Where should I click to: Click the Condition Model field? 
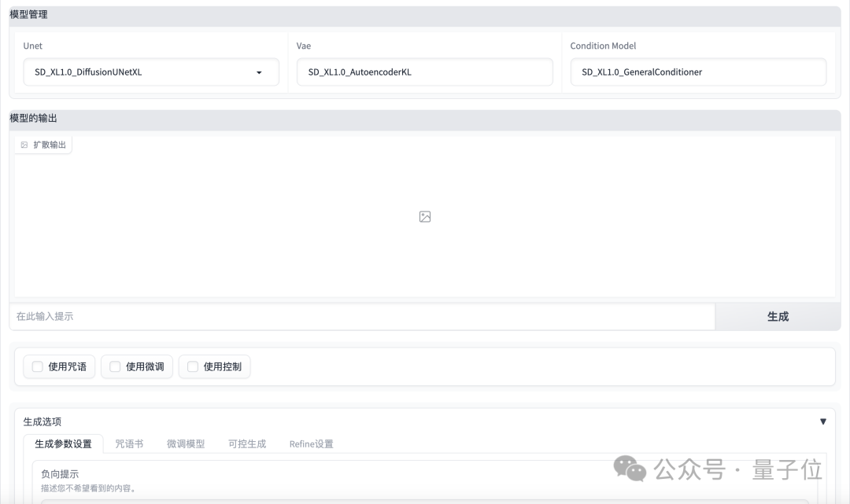point(697,72)
